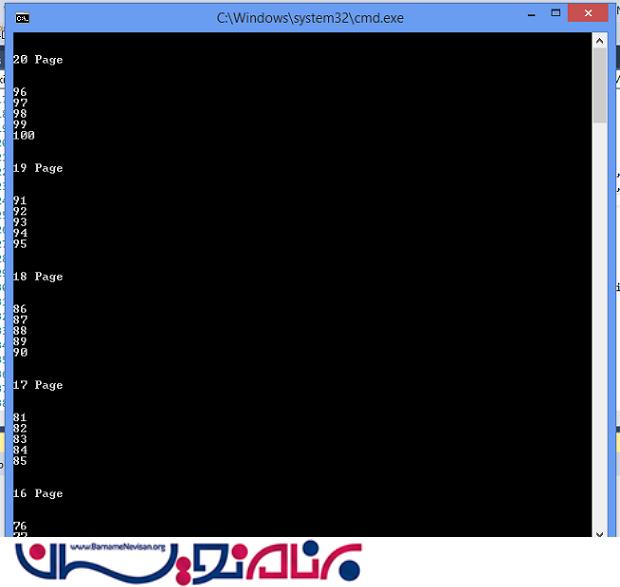Click the '19 Page' console line
620x587 pixels.
(38, 168)
